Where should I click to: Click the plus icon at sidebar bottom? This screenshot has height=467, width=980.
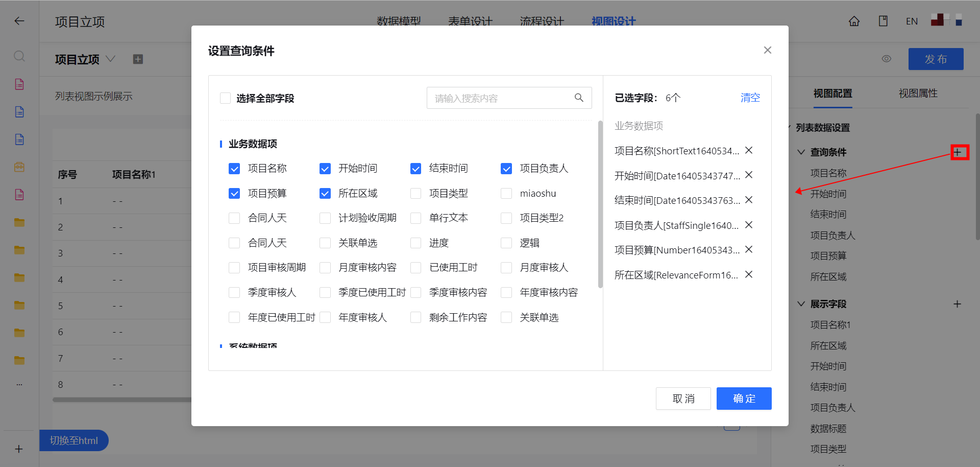[19, 449]
